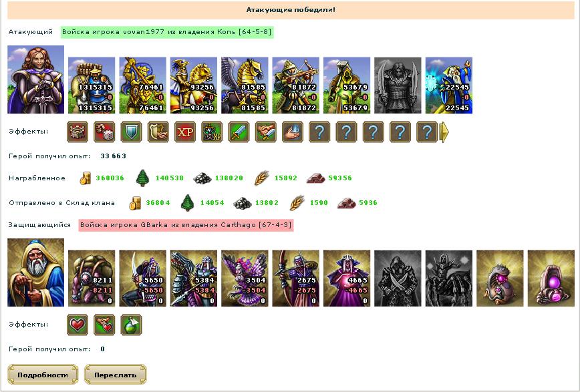Image resolution: width=580 pixels, height=392 pixels.
Task: Select the red heart defender effect
Action: click(x=78, y=325)
